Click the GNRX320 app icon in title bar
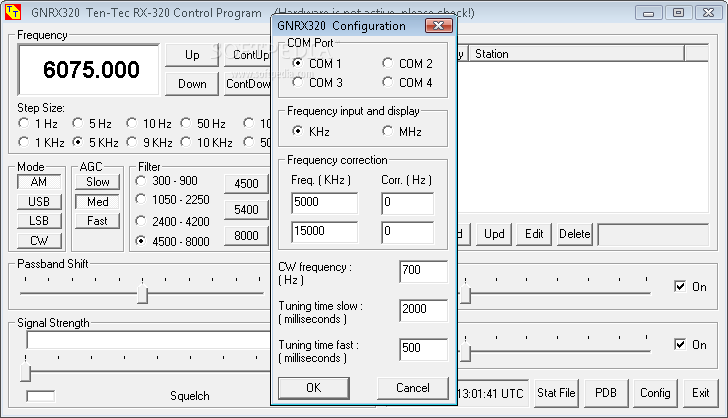The width and height of the screenshot is (728, 418). 13,13
